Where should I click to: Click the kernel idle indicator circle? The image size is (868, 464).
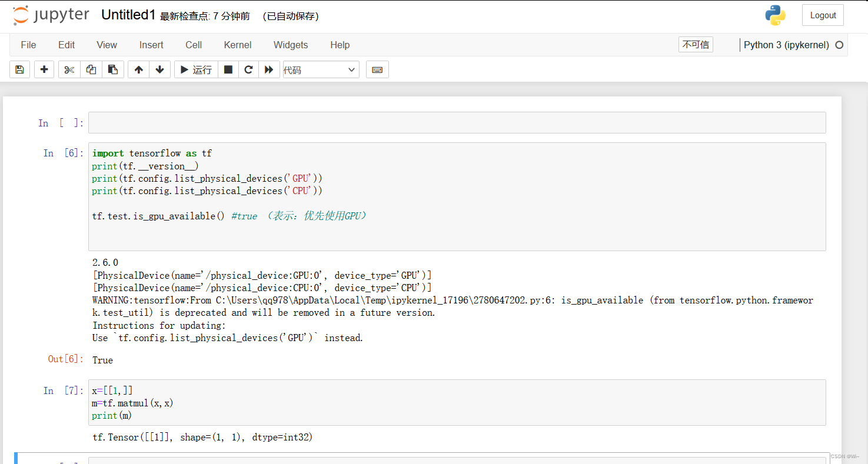click(x=839, y=45)
